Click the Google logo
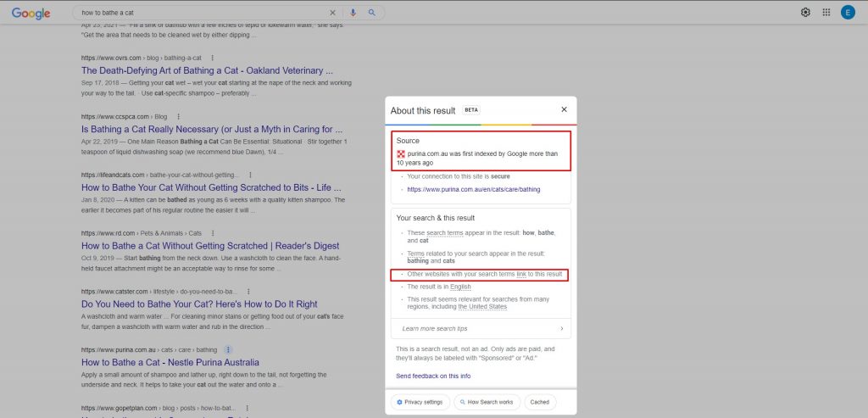 tap(31, 14)
